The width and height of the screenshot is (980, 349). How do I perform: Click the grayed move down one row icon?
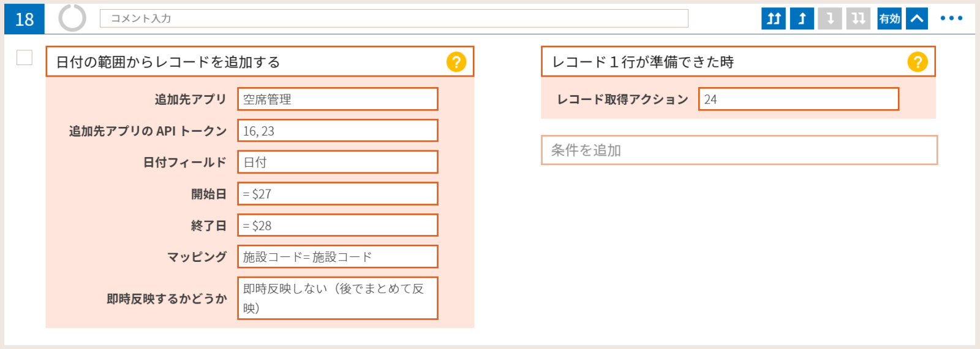[830, 18]
